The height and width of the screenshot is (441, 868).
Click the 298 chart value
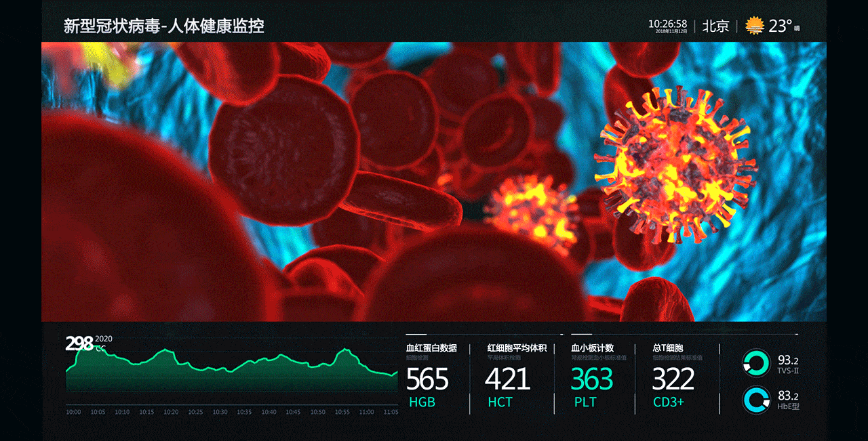coord(79,343)
